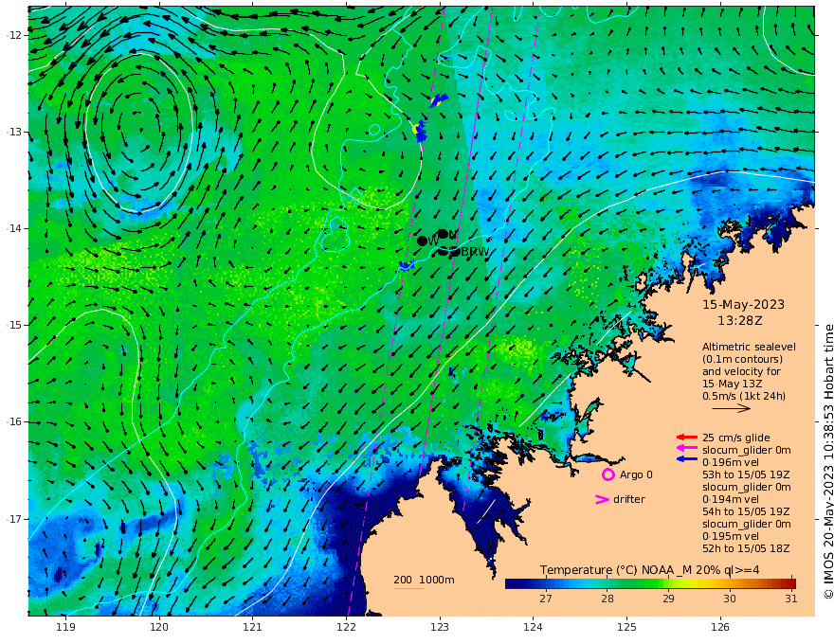The image size is (834, 644).
Task: Click the black 0.5m/s velocity scale arrow
Action: coord(732,408)
